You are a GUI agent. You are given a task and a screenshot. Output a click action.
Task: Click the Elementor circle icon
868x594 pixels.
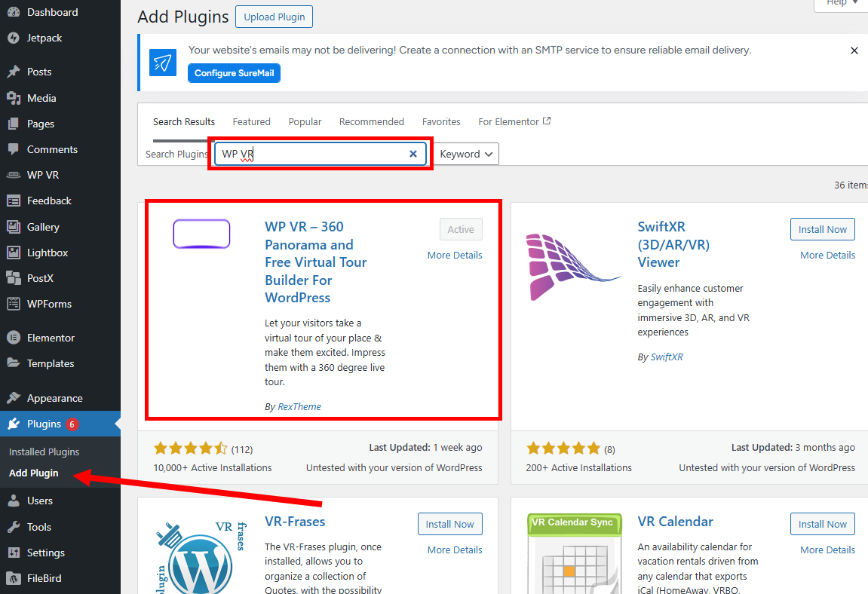point(14,337)
